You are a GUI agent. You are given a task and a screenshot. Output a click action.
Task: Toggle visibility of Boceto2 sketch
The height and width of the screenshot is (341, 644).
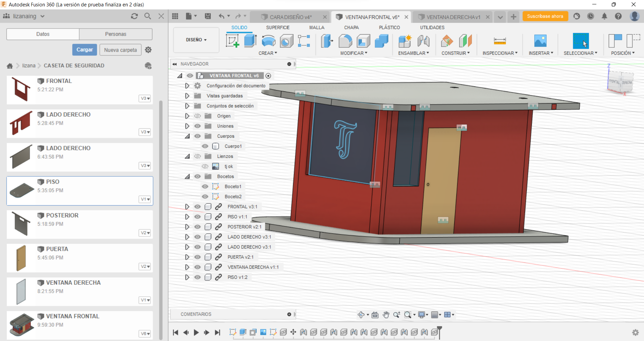point(205,197)
